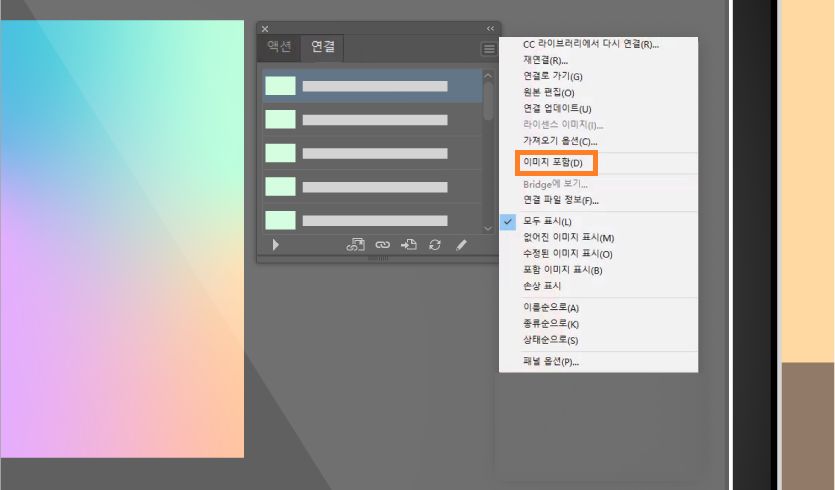Sort links with 이름순으로(A)
The height and width of the screenshot is (490, 835).
coord(551,308)
